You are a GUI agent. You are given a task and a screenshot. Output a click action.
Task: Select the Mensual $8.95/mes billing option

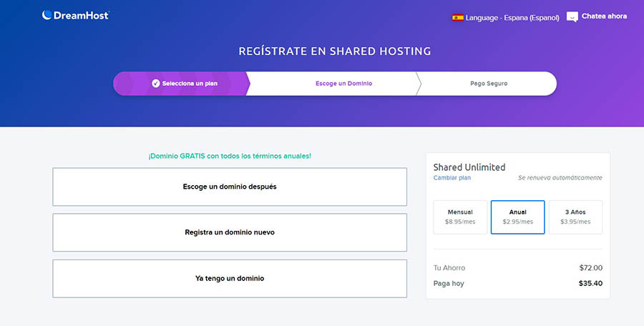(x=460, y=217)
